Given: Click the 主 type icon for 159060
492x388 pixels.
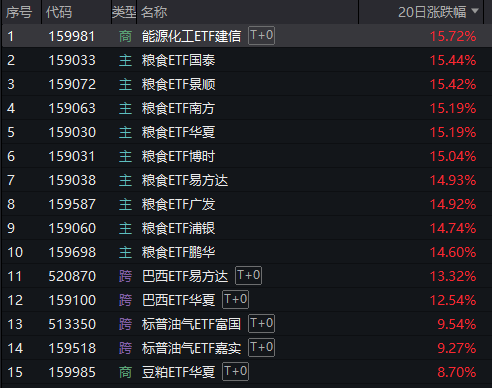Looking at the screenshot, I should (125, 228).
